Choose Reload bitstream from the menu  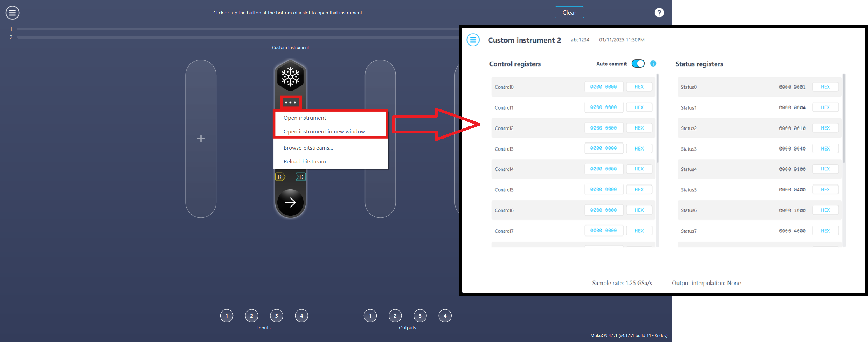coord(304,161)
